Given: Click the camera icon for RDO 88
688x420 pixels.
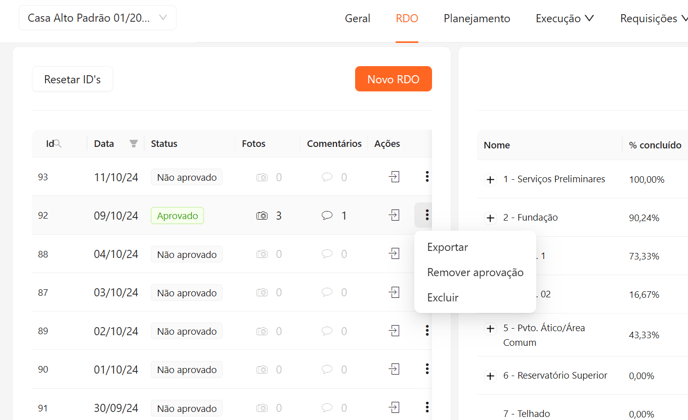Looking at the screenshot, I should point(262,254).
